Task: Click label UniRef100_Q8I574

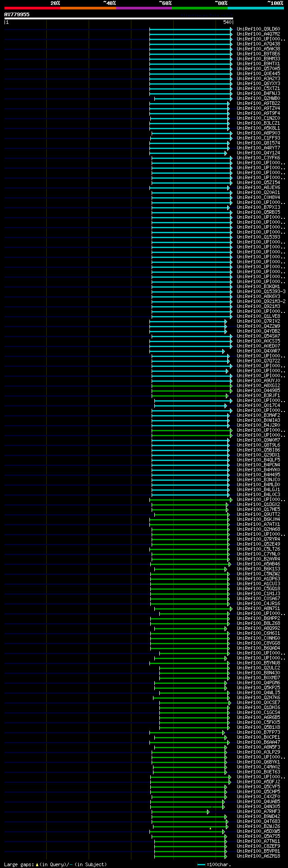Action: click(x=258, y=143)
